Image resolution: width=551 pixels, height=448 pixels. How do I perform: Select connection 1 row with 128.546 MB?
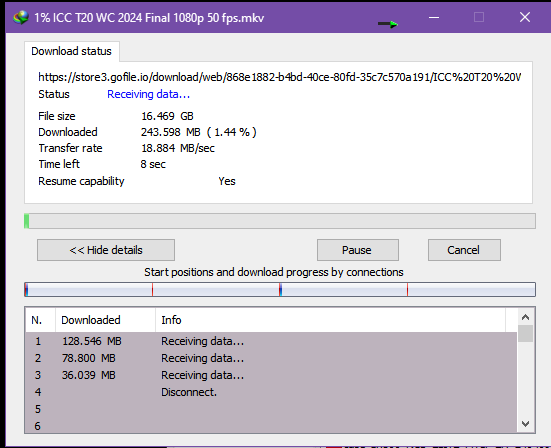point(271,341)
